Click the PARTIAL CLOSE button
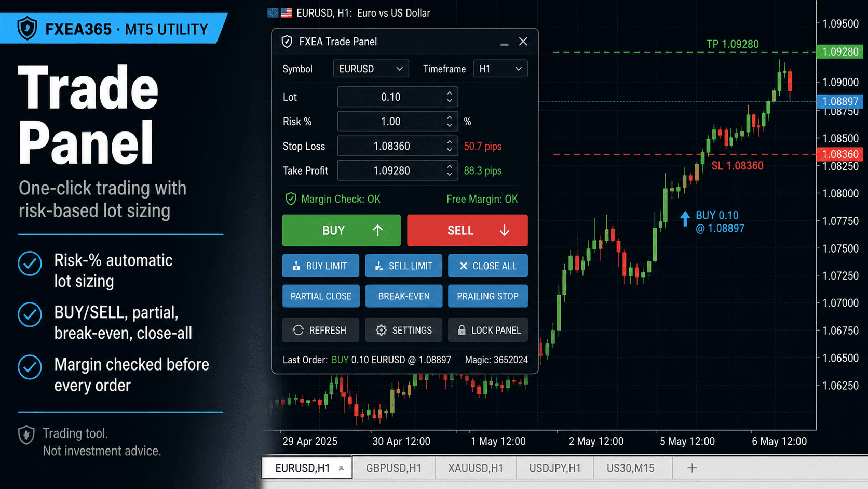Viewport: 868px width, 489px height. [x=320, y=296]
